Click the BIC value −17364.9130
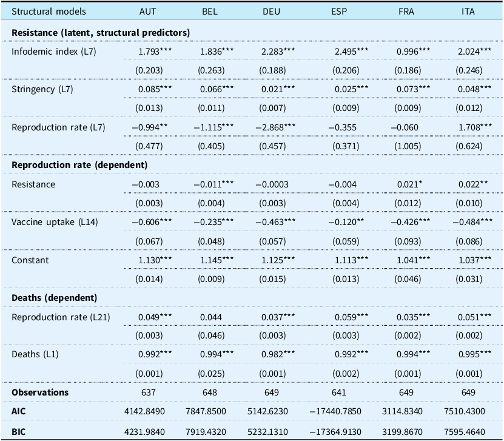504x441 pixels. click(x=335, y=432)
